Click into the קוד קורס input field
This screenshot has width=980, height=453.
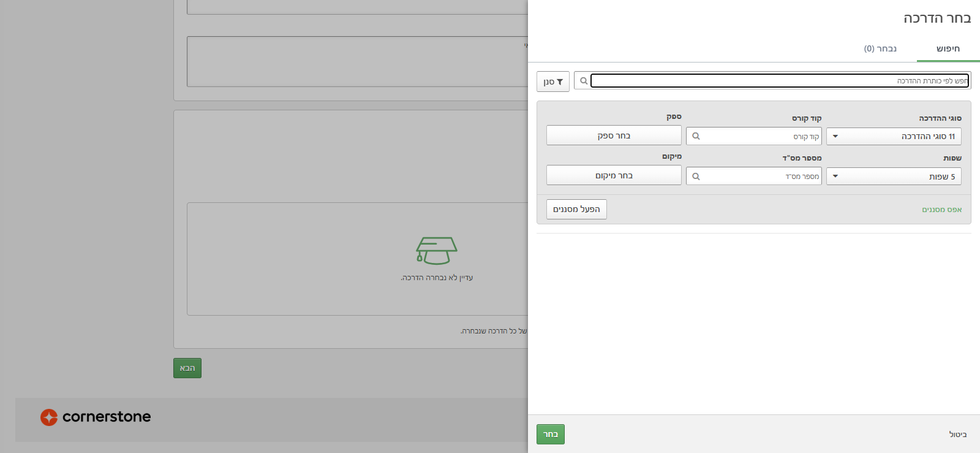coord(761,136)
